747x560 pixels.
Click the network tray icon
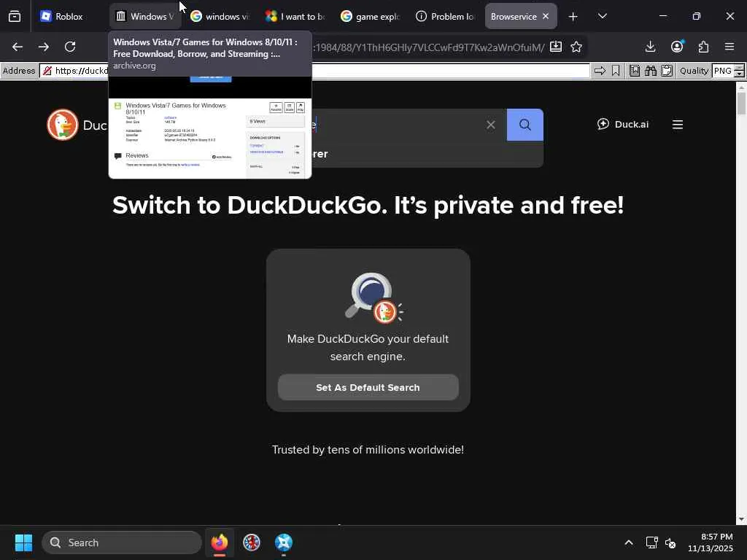point(651,542)
